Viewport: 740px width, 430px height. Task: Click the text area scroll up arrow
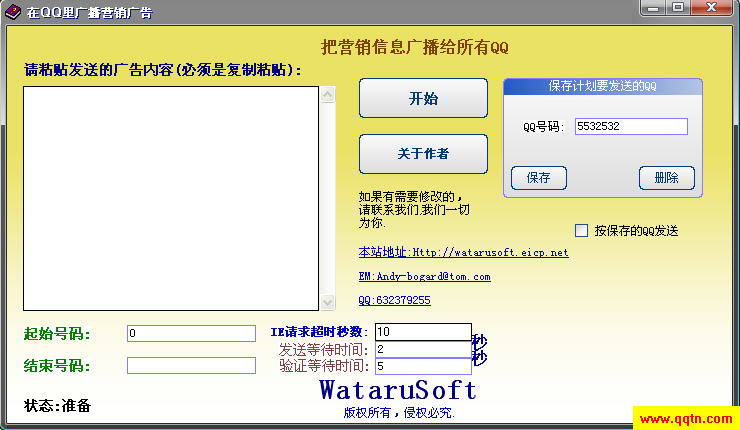pyautogui.click(x=327, y=94)
